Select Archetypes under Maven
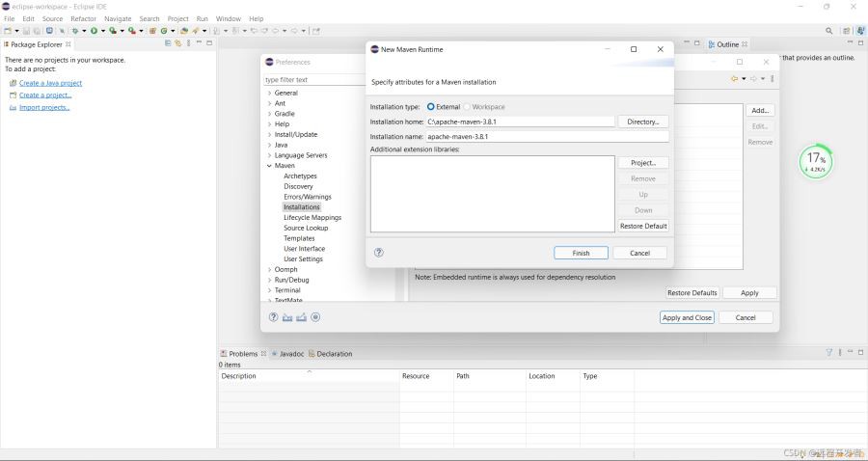This screenshot has width=868, height=461. click(x=301, y=176)
